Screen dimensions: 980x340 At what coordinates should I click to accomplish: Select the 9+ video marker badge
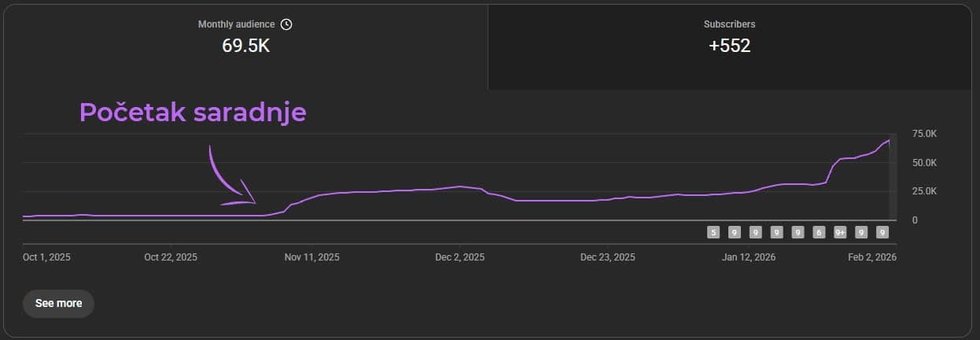840,232
